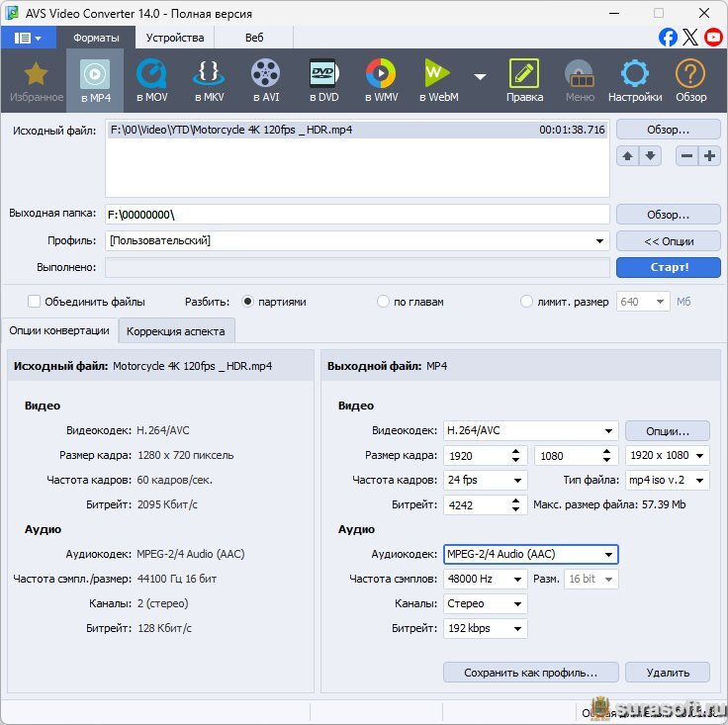Click Обзор button for output folder

point(668,215)
